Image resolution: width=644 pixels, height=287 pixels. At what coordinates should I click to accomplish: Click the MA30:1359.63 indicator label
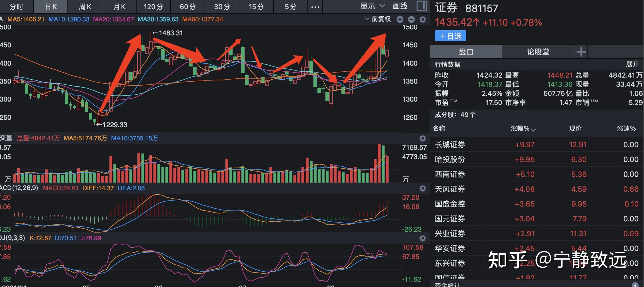coord(158,19)
